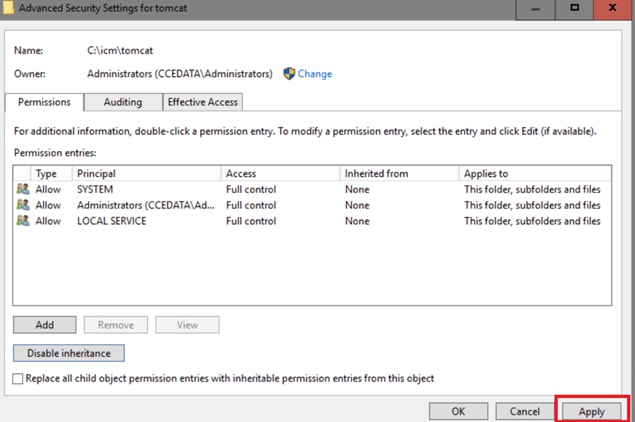Click the user group icon in the LOCAL SERVICE row

coord(23,221)
